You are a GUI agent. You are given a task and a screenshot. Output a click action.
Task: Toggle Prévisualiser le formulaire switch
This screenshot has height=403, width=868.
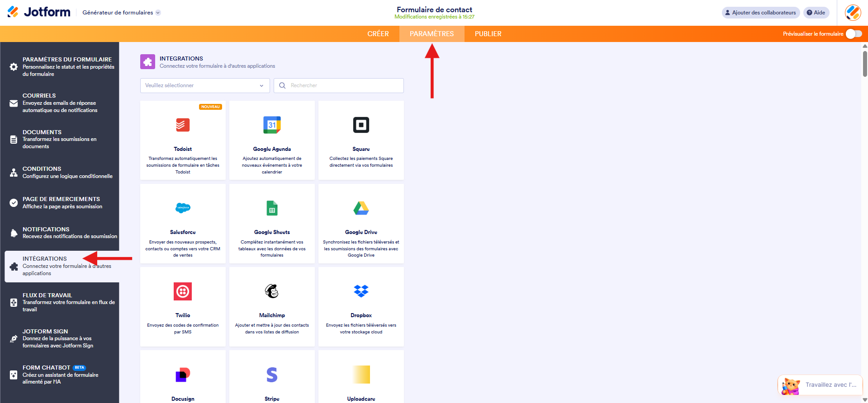pos(854,34)
